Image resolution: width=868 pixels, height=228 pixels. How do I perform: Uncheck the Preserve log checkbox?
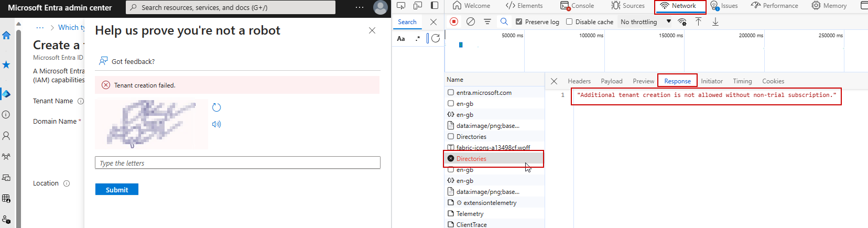tap(519, 21)
